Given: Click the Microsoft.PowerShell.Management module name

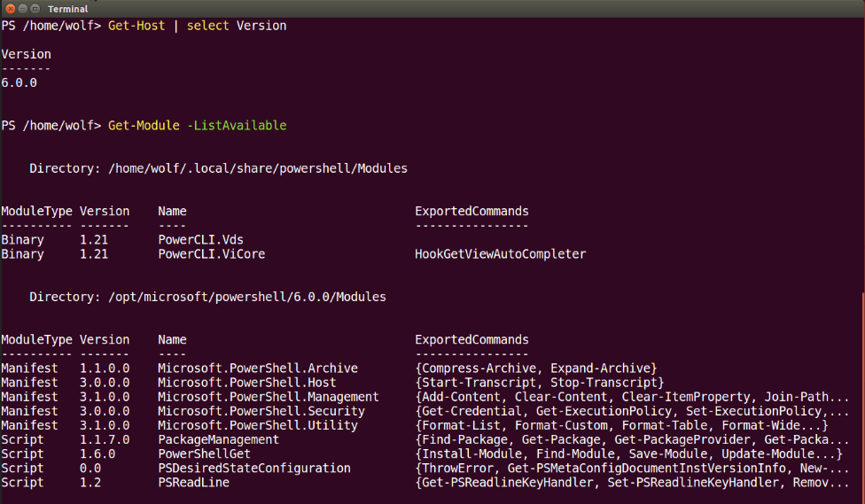Looking at the screenshot, I should (x=269, y=397).
